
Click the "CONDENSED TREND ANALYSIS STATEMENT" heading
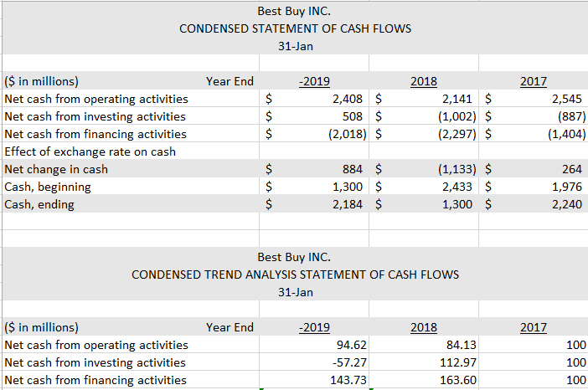pos(295,275)
